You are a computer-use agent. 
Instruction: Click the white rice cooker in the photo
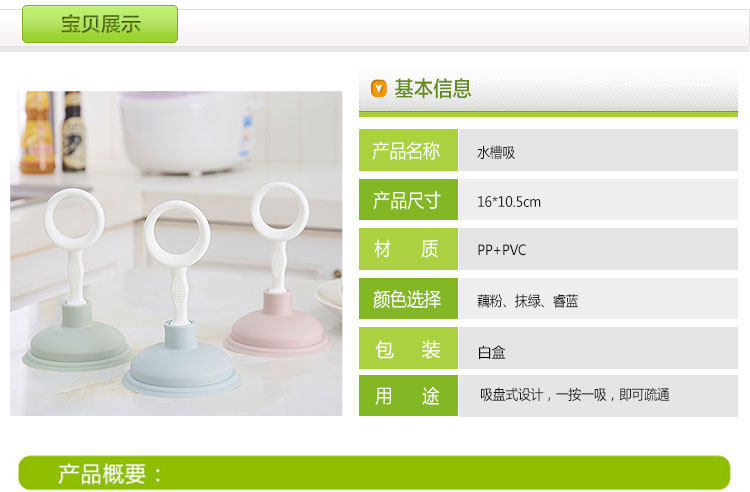(x=188, y=132)
